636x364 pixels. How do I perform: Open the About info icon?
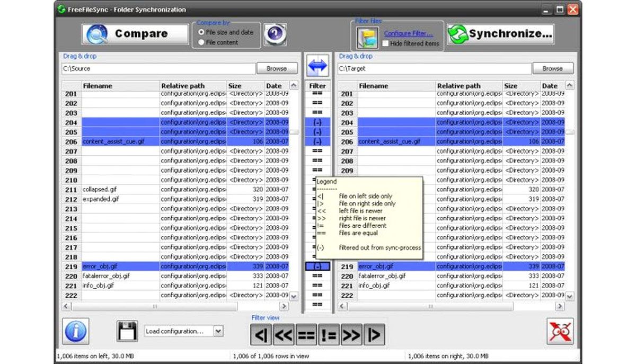tap(75, 331)
